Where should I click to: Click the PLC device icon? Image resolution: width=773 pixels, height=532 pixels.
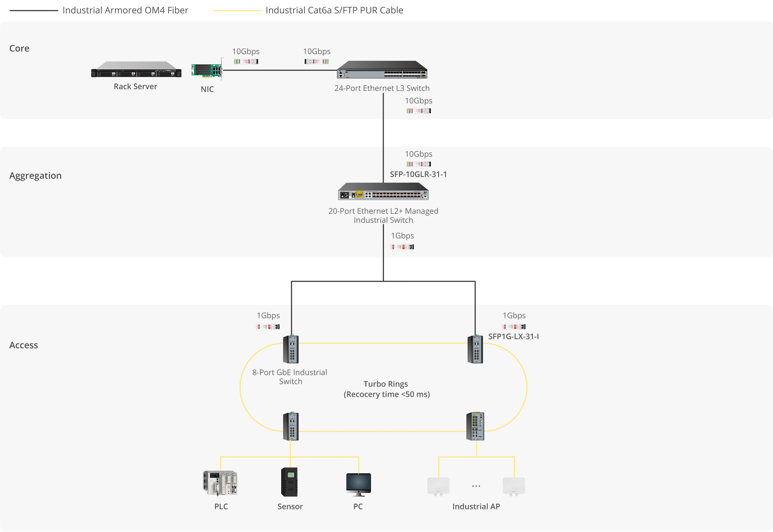pyautogui.click(x=220, y=483)
